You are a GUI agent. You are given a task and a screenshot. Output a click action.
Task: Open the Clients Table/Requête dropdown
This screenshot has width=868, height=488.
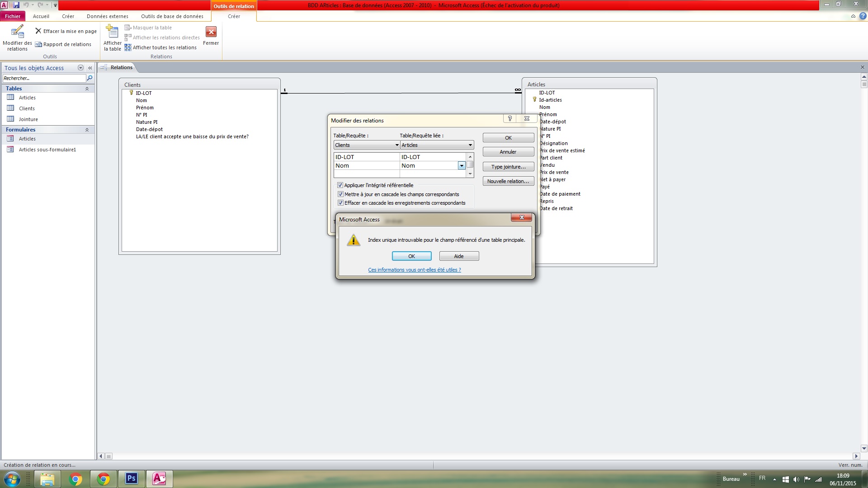point(397,145)
